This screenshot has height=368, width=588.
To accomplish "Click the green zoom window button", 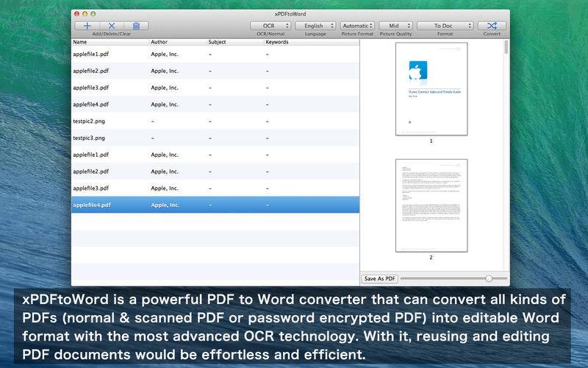I will coord(93,14).
